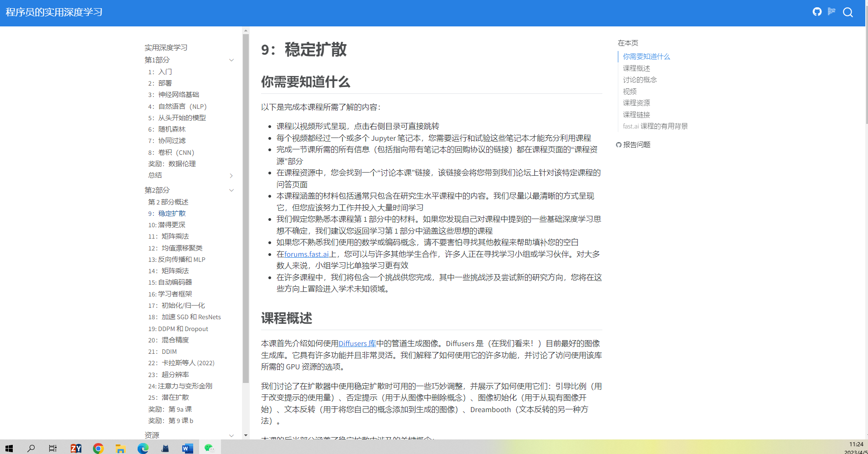The image size is (868, 454).
Task: Open the cat icon app on taskbar
Action: [165, 448]
